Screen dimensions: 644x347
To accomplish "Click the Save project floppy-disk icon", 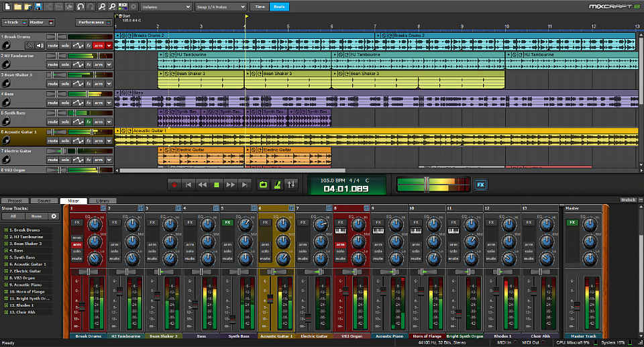I will tap(38, 6).
